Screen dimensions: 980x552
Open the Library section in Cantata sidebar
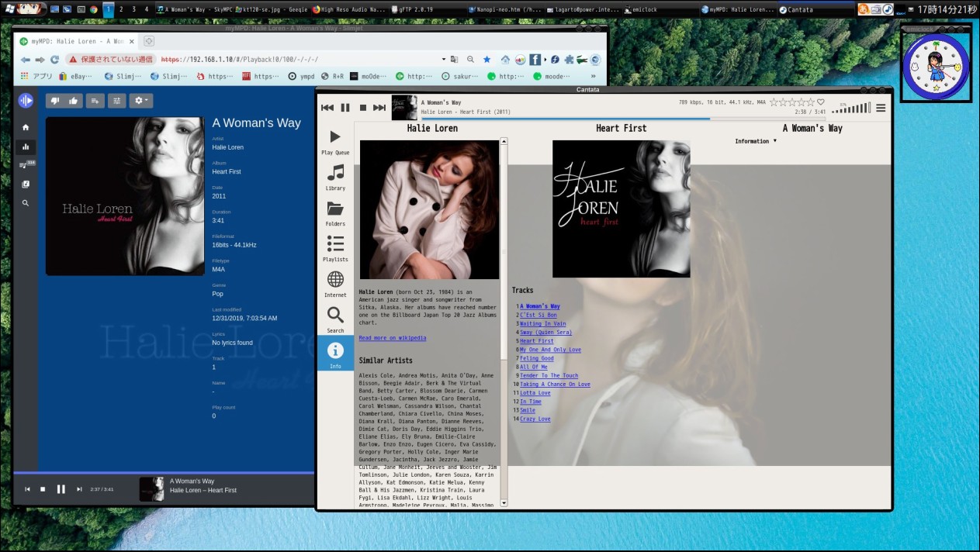pos(335,178)
